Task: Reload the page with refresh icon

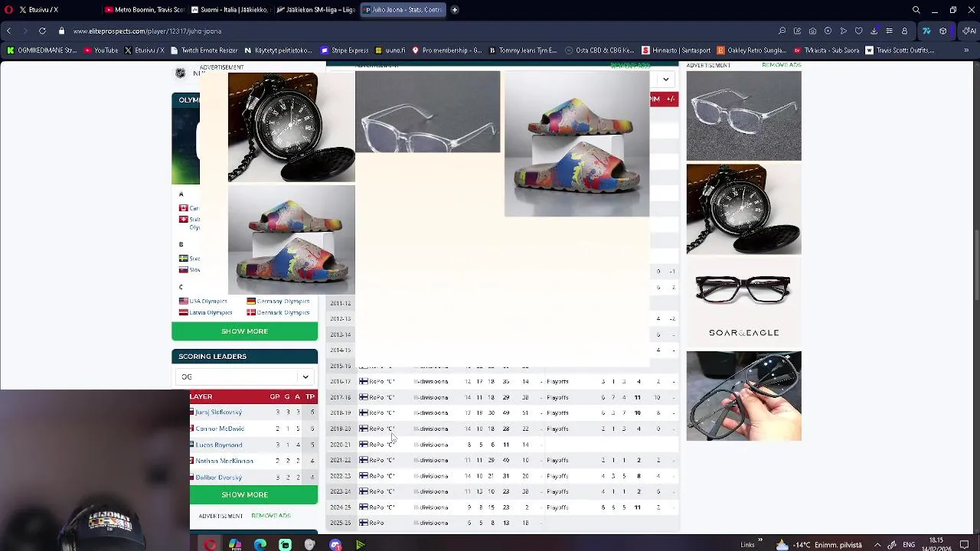Action: (x=42, y=31)
